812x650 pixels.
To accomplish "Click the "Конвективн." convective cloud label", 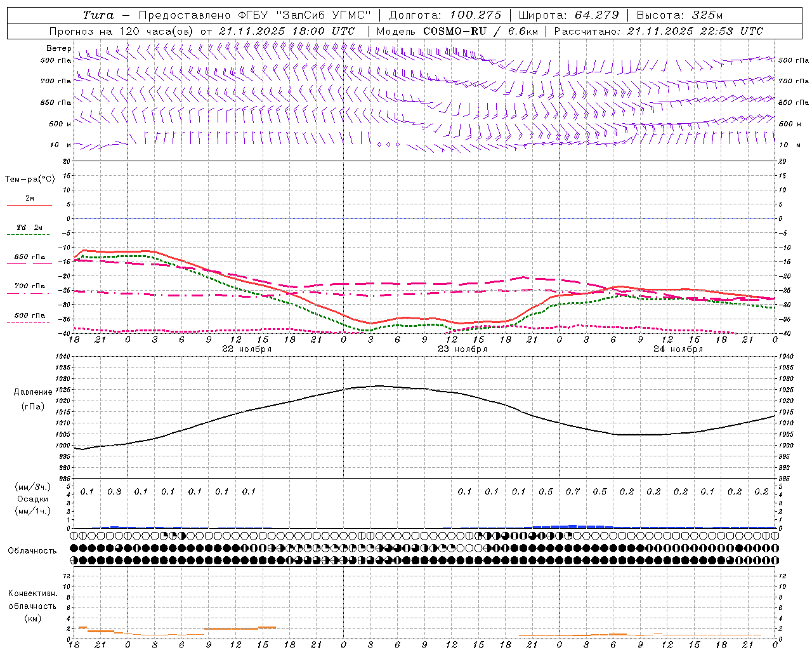I will pyautogui.click(x=32, y=594).
